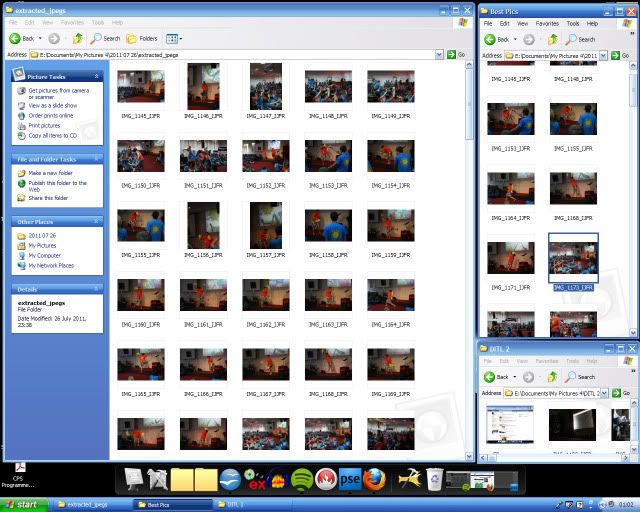Click Up folder icon in Best Pics
640x512 pixels.
[553, 40]
